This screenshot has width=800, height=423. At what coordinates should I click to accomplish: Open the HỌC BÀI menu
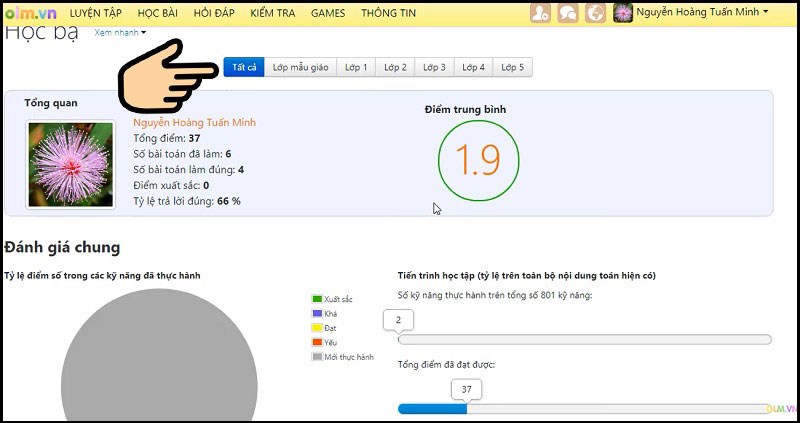click(165, 13)
